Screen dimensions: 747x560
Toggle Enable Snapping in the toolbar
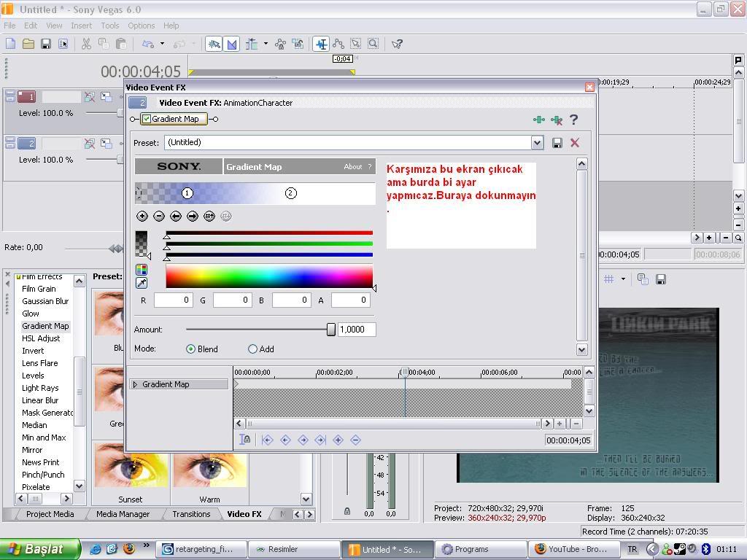click(214, 44)
